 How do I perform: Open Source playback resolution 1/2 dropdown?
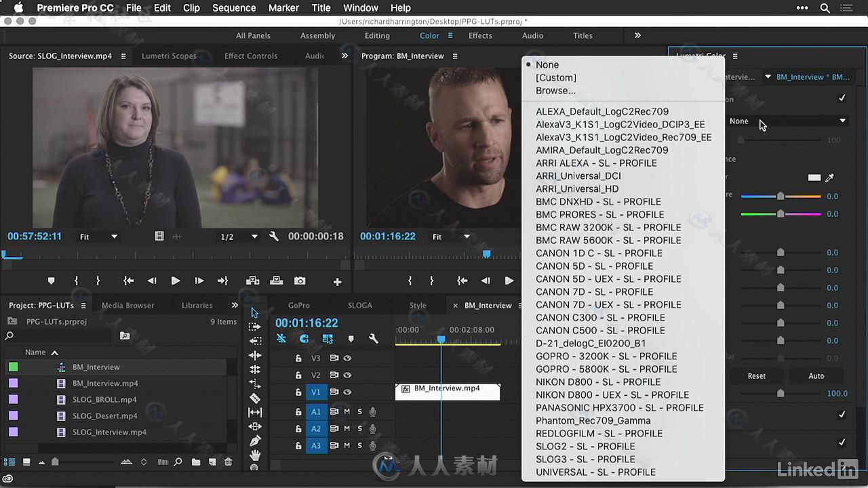click(x=239, y=237)
